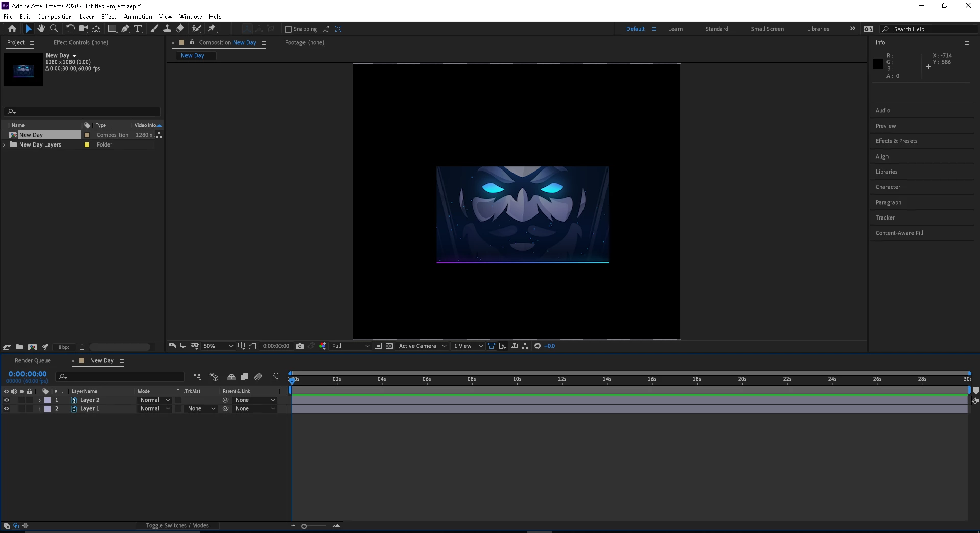Click the New Day composition thumbnail
The height and width of the screenshot is (533, 980).
tap(23, 69)
